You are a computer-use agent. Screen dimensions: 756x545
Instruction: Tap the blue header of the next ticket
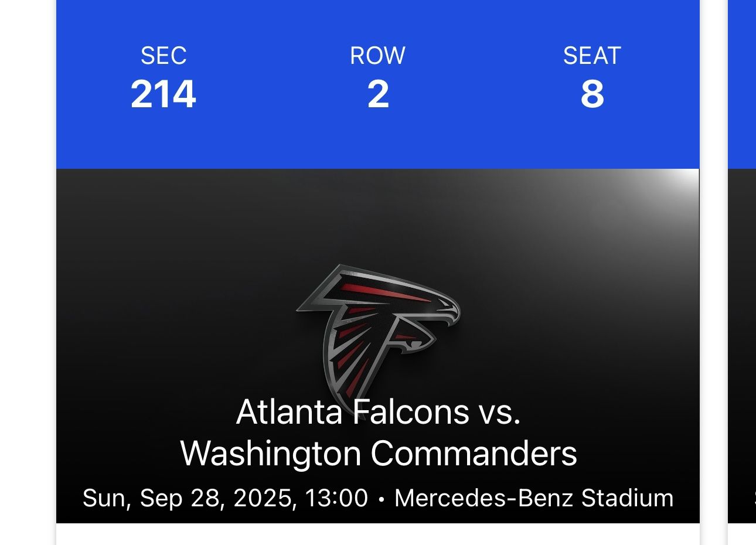click(742, 82)
